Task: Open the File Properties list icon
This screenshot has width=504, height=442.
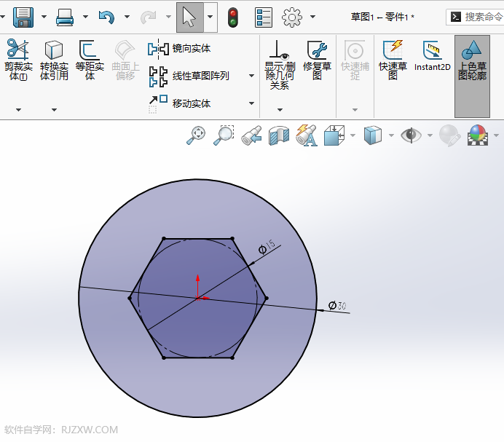Action: click(x=264, y=17)
